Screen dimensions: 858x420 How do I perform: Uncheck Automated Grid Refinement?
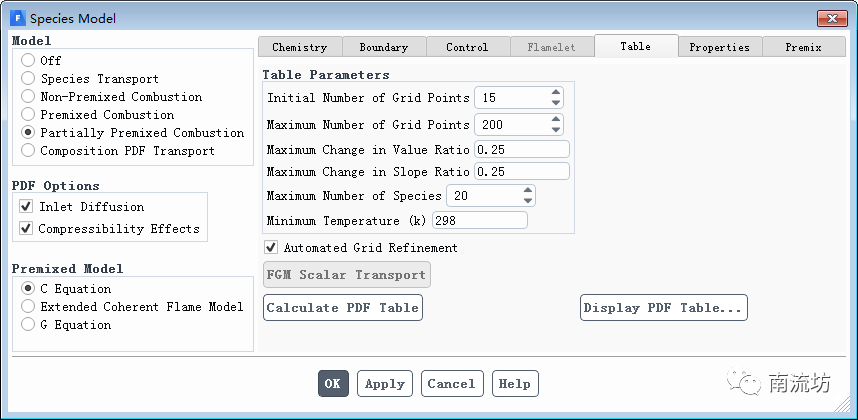point(271,248)
